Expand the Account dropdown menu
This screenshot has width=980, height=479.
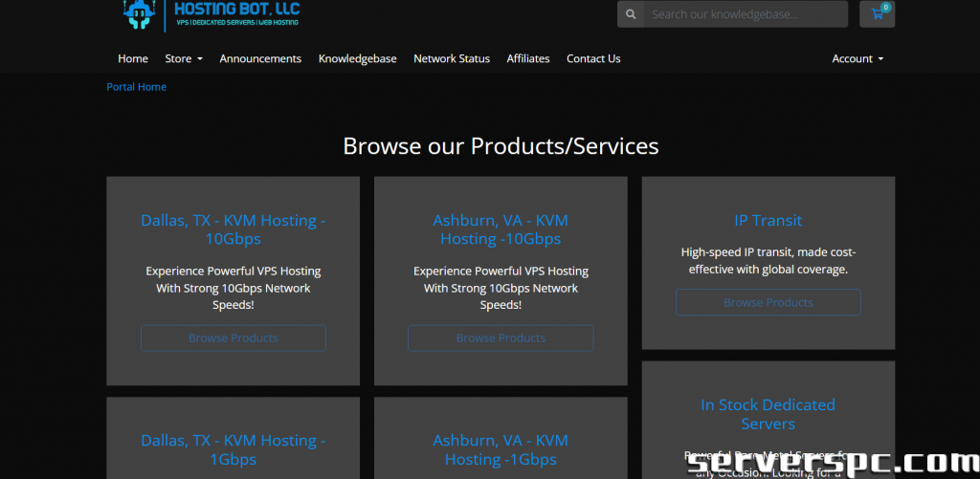click(x=857, y=58)
